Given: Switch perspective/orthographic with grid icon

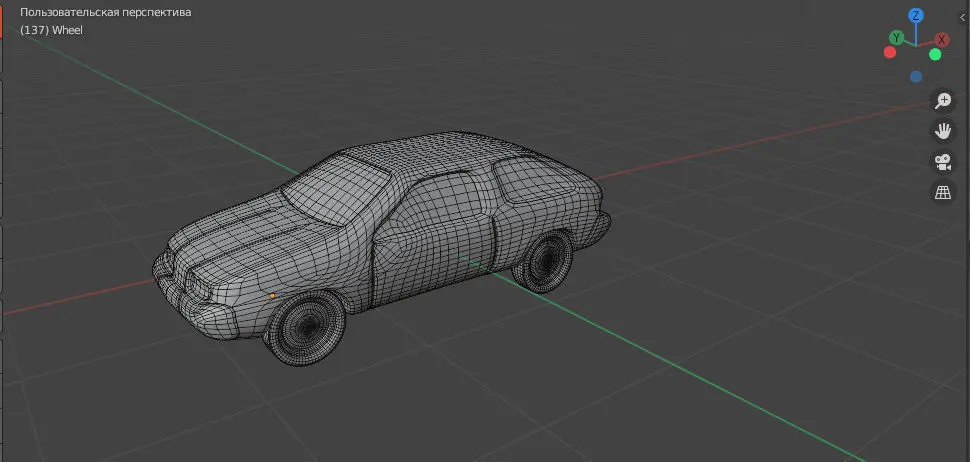Looking at the screenshot, I should 942,193.
